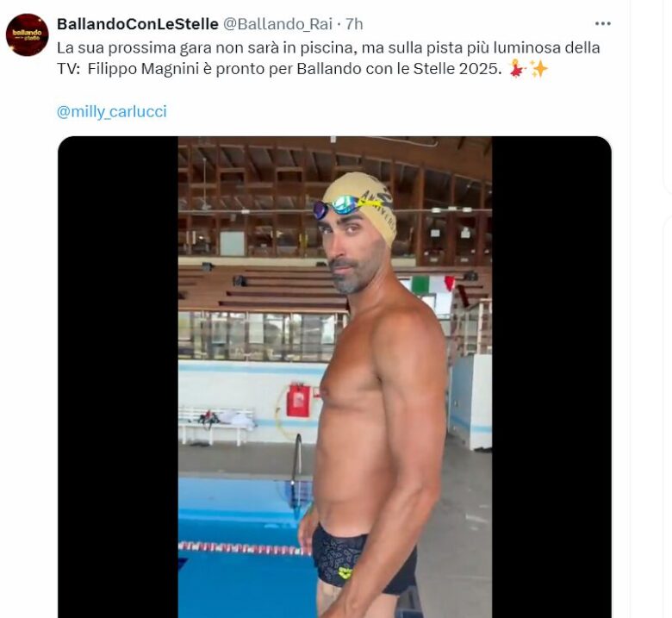Click the video's right black letterbox bar
The image size is (672, 618).
551,377
